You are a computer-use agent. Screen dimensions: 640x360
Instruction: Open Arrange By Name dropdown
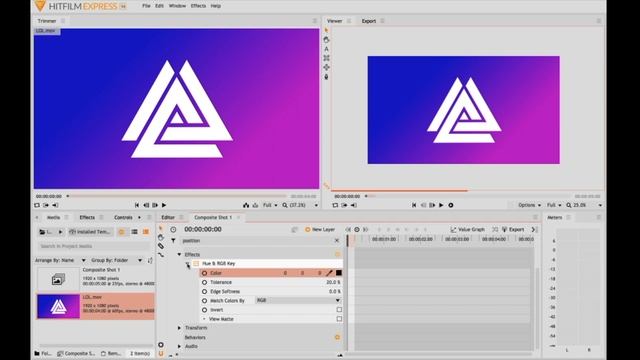click(60, 260)
